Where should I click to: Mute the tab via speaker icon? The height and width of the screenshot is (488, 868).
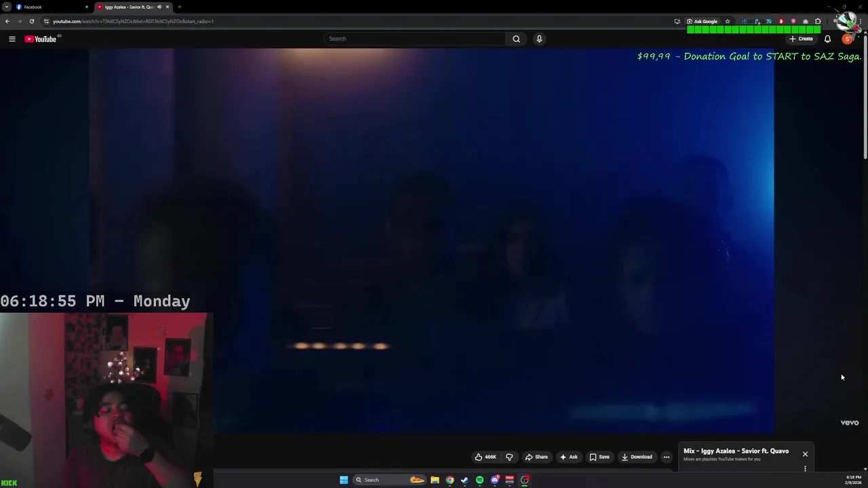tap(159, 7)
